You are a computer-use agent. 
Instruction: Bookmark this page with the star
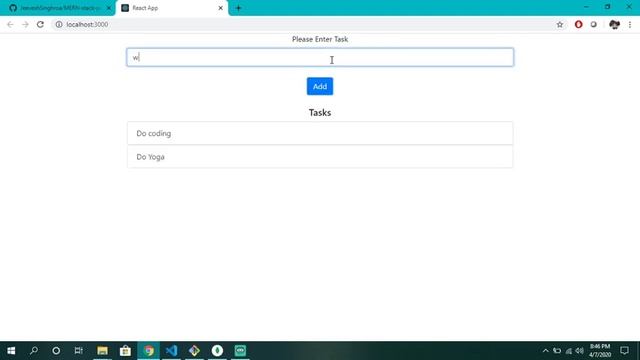click(x=560, y=24)
